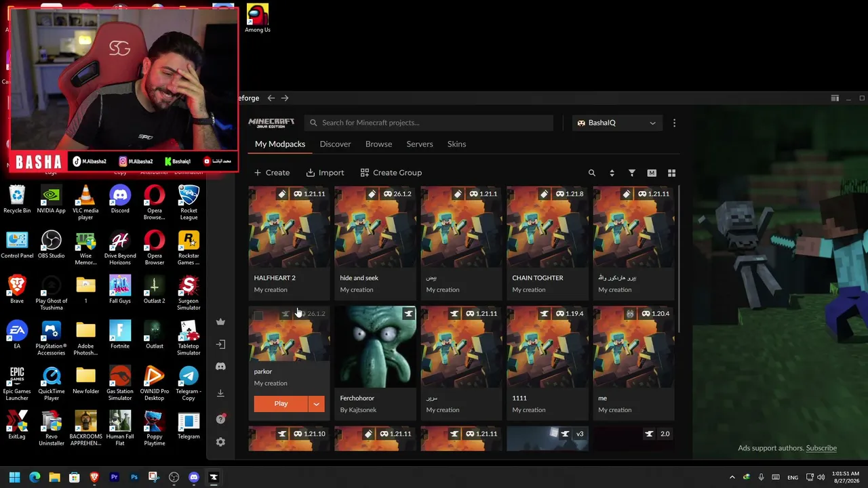Go back with the CurseForge back arrow
This screenshot has height=488, width=868.
271,98
